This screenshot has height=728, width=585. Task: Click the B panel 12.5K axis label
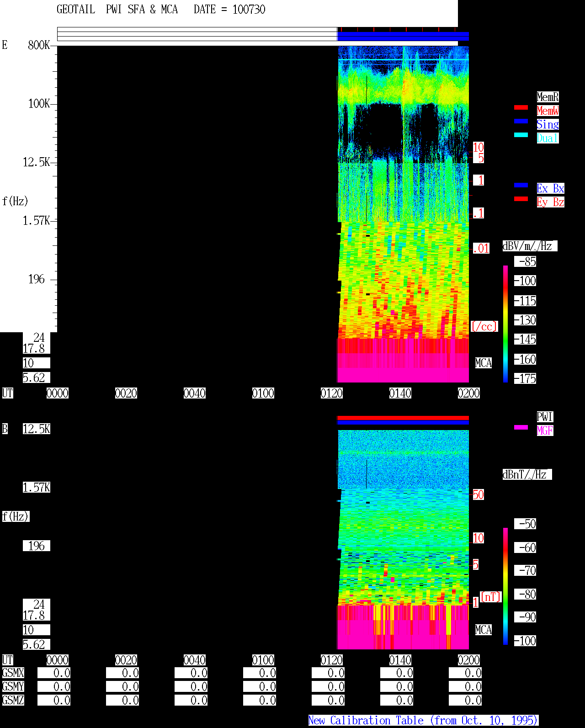pos(37,429)
